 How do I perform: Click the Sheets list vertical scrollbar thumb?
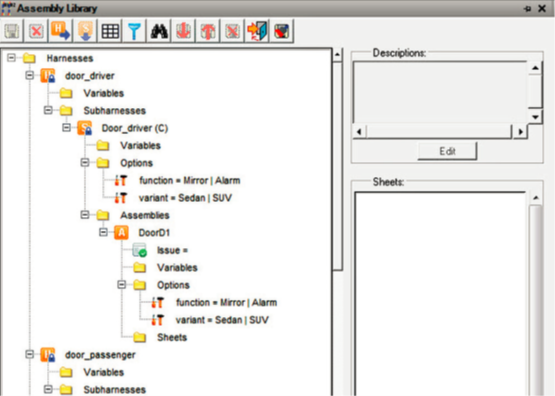(536, 301)
